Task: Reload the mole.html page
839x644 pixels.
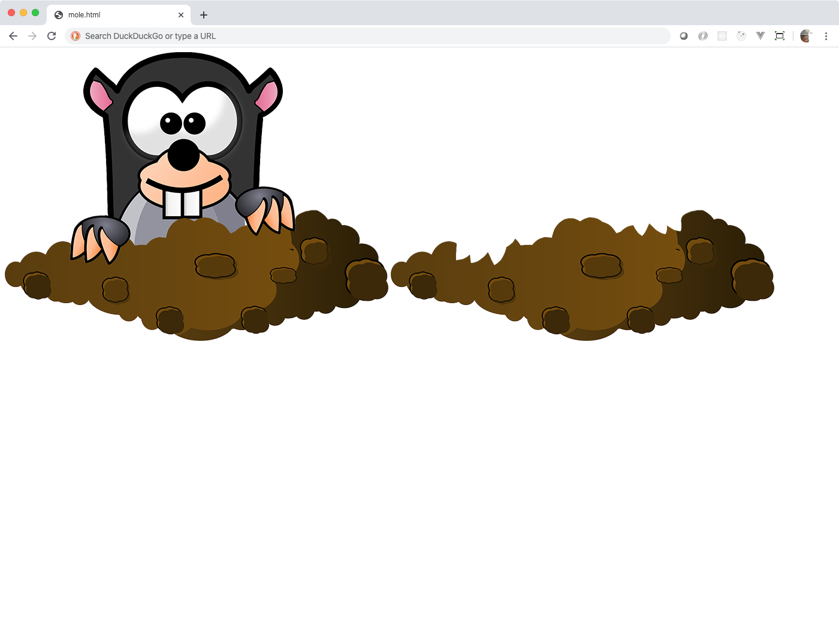Action: tap(52, 36)
